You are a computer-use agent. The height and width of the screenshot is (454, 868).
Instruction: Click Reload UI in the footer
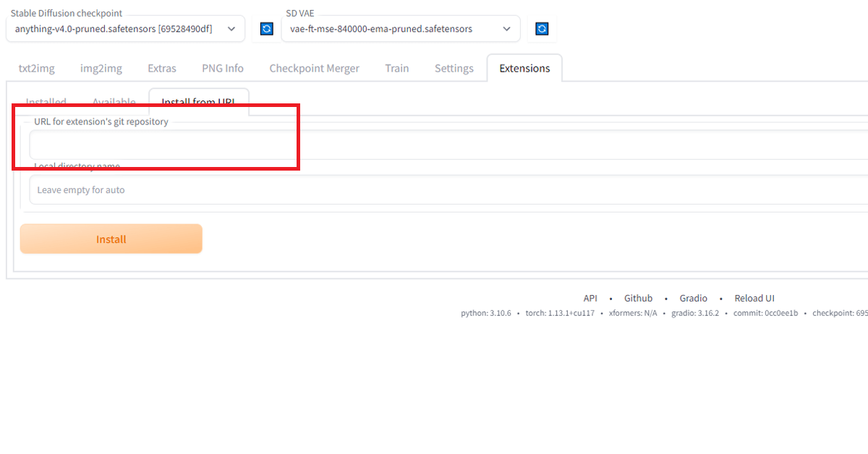click(x=754, y=298)
